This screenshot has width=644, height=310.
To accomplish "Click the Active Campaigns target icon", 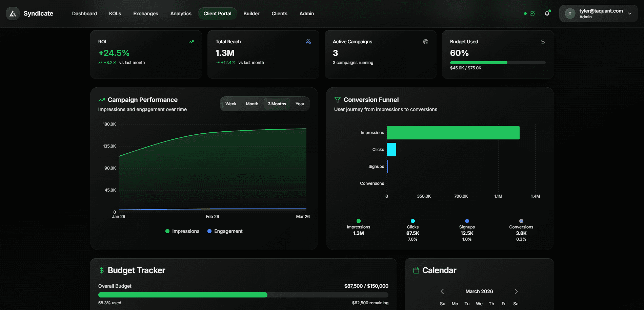I will click(425, 41).
